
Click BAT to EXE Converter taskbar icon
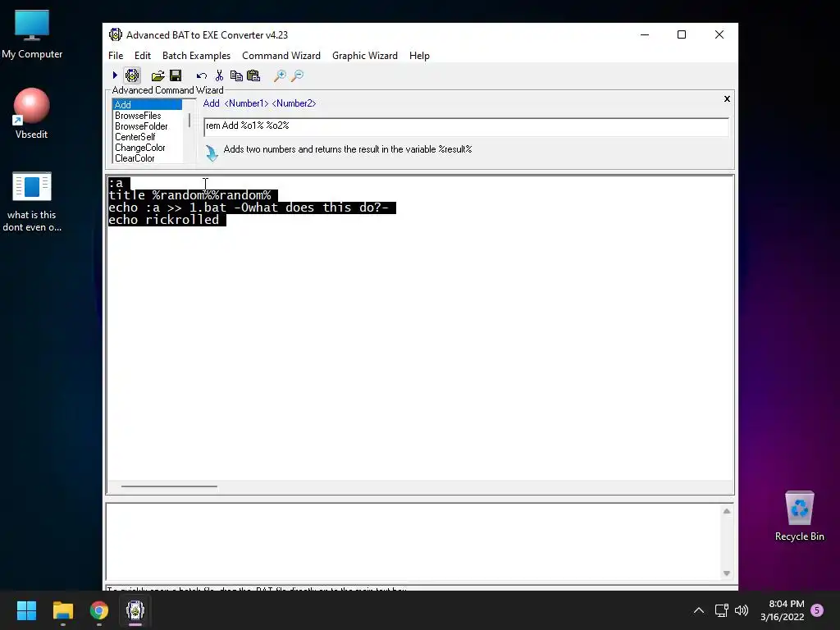[x=135, y=610]
